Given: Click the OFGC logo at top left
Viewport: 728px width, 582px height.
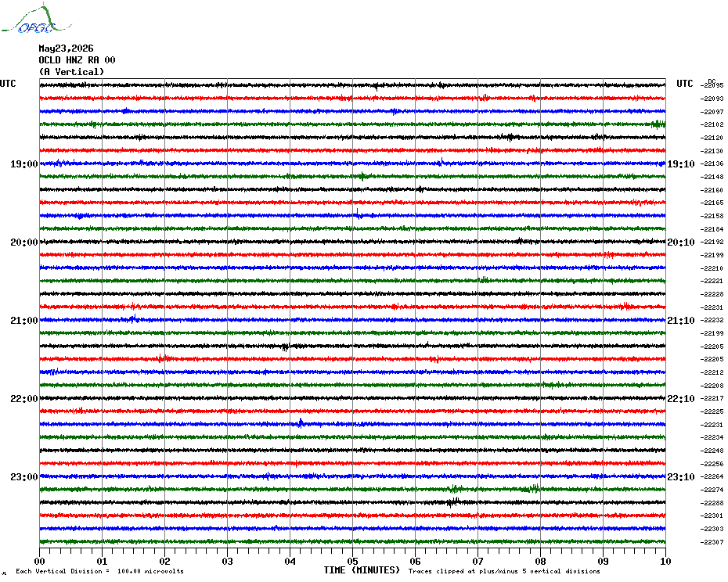Looking at the screenshot, I should click(x=37, y=19).
